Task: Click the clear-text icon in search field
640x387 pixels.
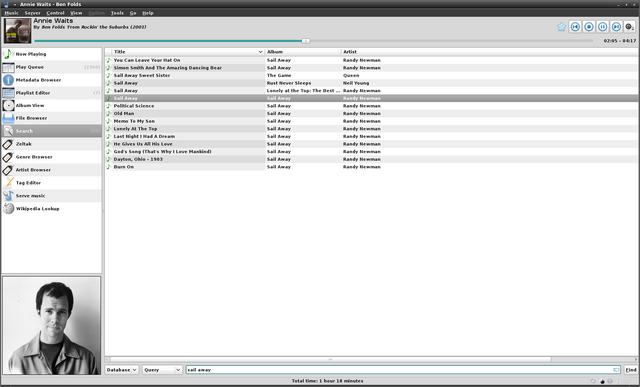Action: pos(616,370)
